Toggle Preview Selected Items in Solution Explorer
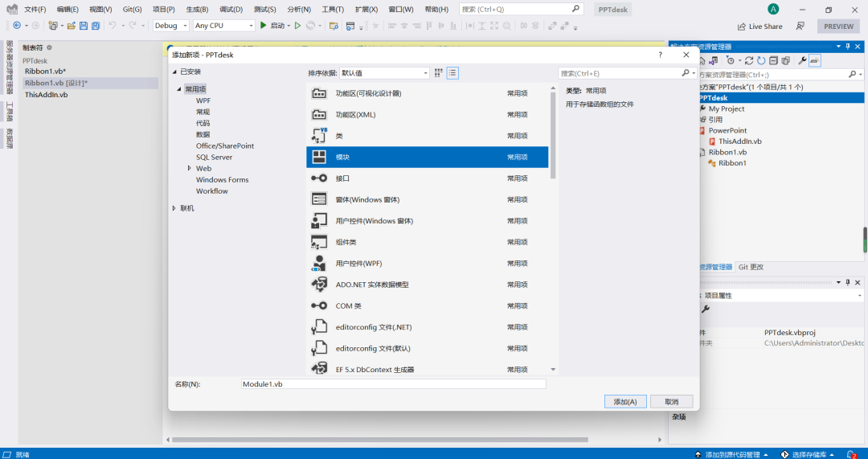The image size is (868, 459). [814, 60]
